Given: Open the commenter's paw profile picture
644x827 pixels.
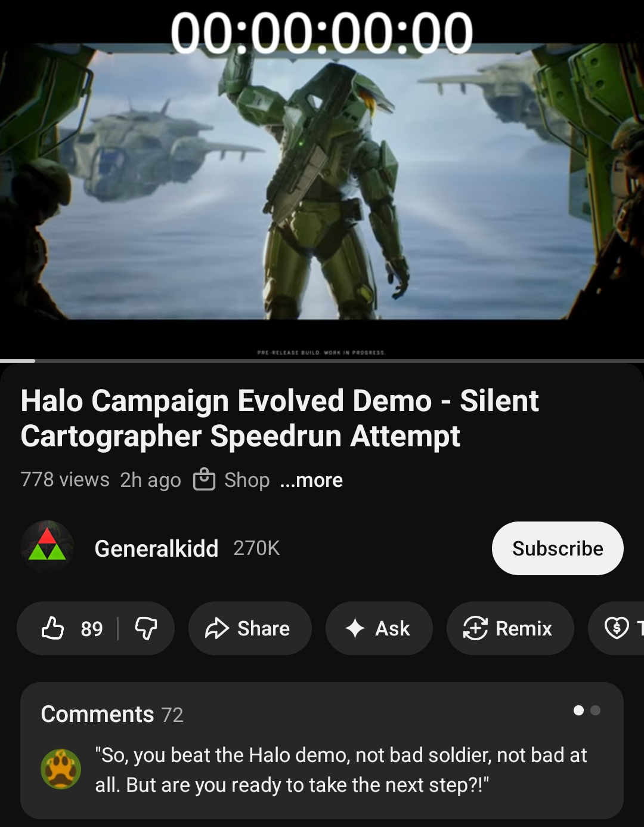Looking at the screenshot, I should point(61,769).
